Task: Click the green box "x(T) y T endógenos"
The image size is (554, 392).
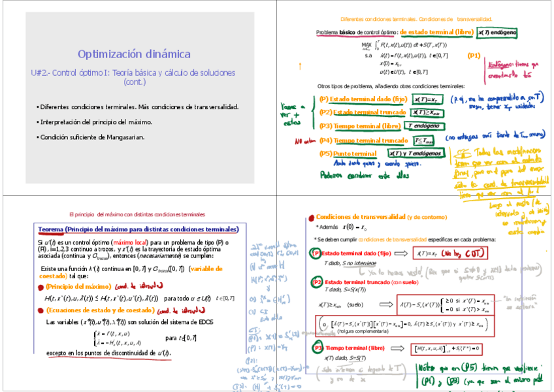Action: tap(415, 154)
